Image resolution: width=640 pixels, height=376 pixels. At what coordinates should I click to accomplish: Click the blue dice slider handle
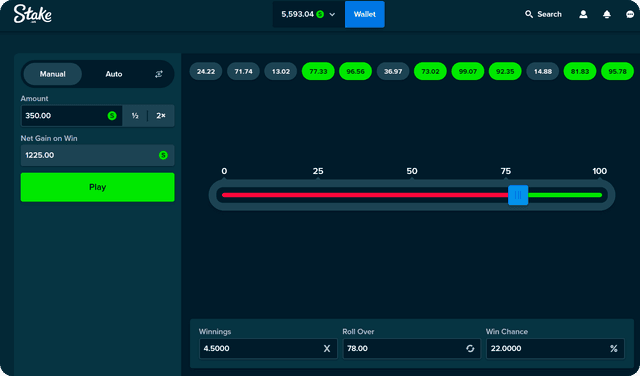518,195
